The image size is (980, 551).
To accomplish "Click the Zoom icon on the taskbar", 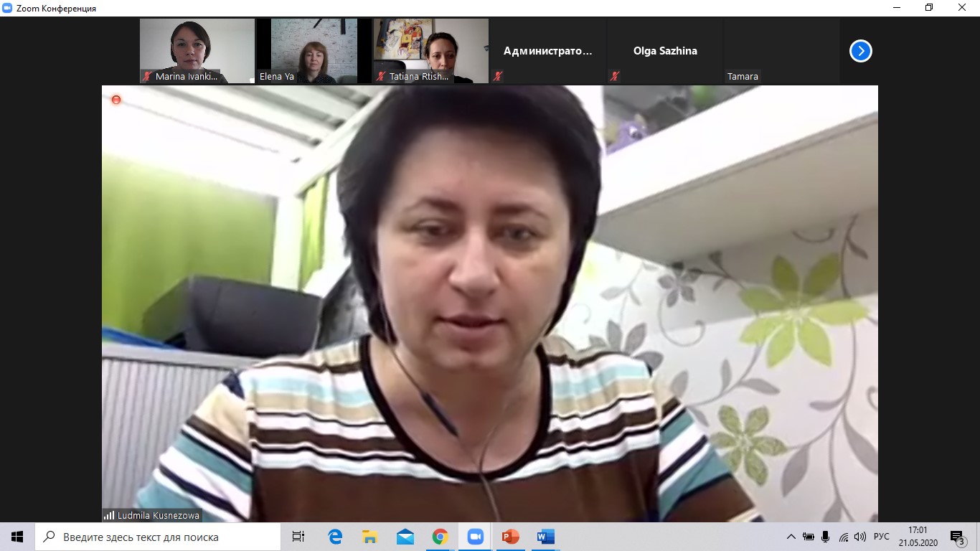I will 475,537.
